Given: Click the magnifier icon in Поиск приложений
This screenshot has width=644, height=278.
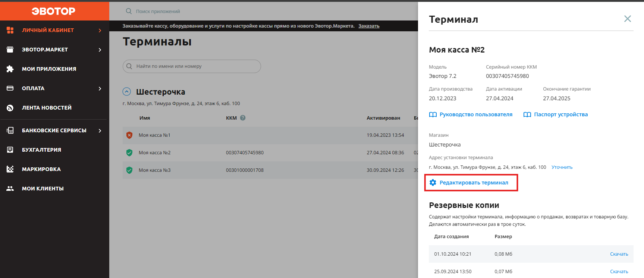Looking at the screenshot, I should [129, 11].
